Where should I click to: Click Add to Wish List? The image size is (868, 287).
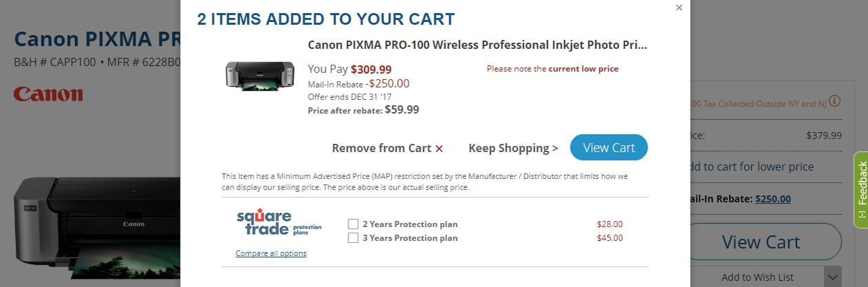[x=757, y=277]
